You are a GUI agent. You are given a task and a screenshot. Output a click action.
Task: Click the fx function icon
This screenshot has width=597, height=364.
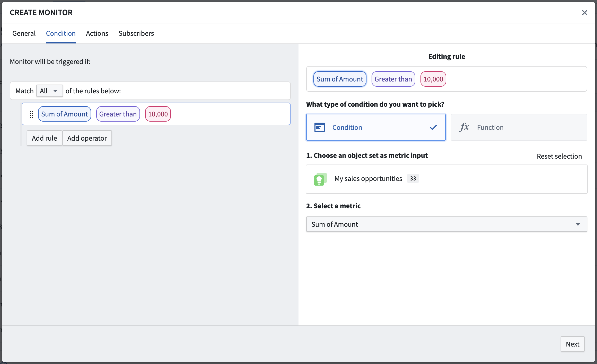[464, 127]
